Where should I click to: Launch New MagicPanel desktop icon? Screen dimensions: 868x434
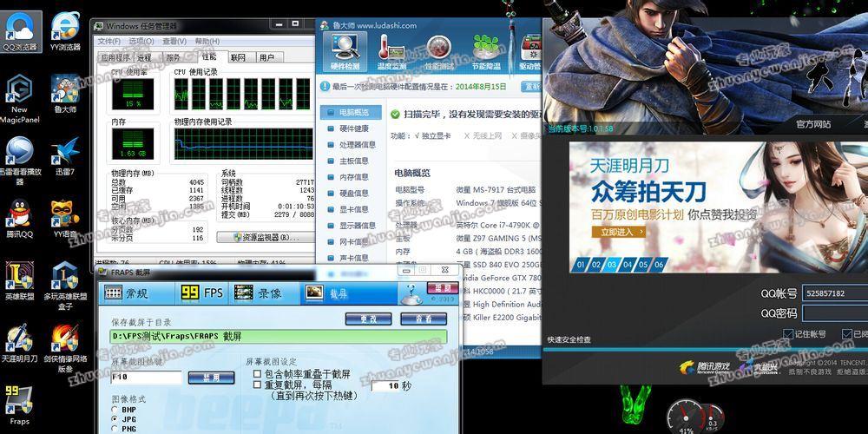[19, 99]
